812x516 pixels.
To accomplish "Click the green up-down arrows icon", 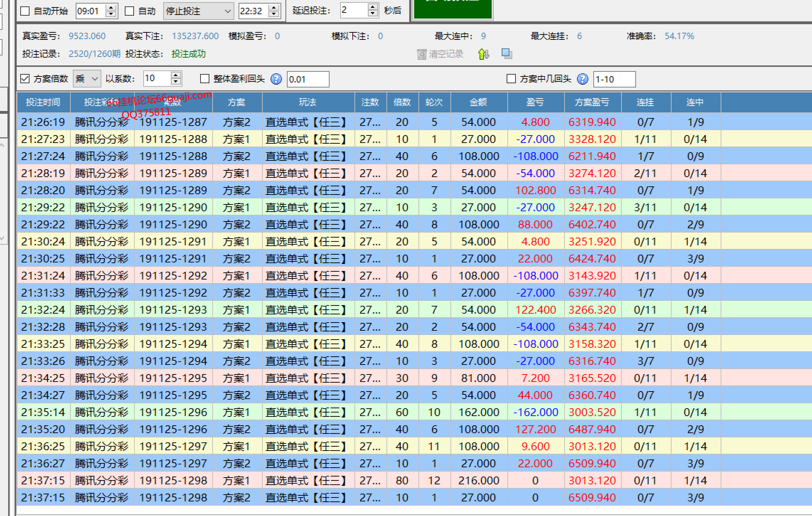I will (484, 54).
